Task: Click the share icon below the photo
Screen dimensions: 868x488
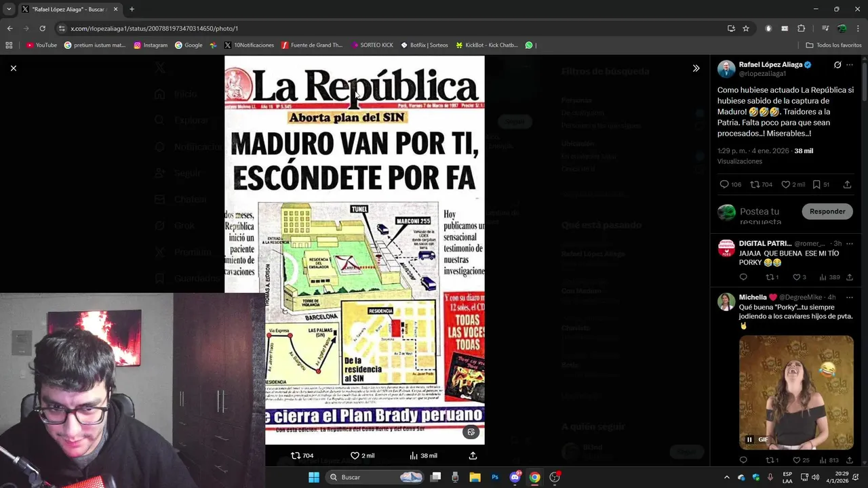Action: [x=473, y=455]
